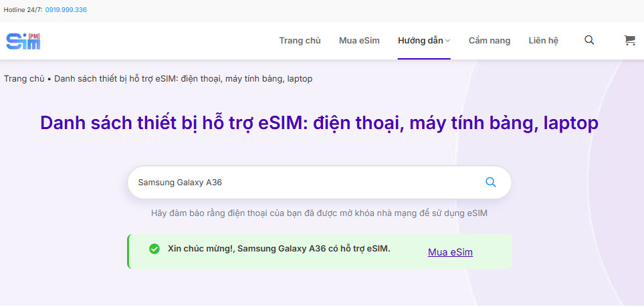This screenshot has width=644, height=307.
Task: Open the Mua eSim menu item
Action: [359, 41]
